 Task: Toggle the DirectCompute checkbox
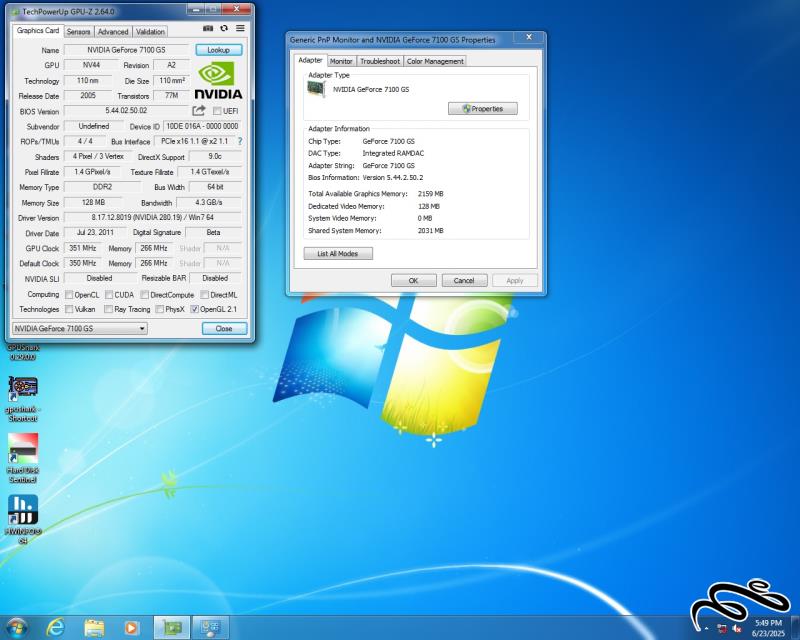[x=144, y=294]
